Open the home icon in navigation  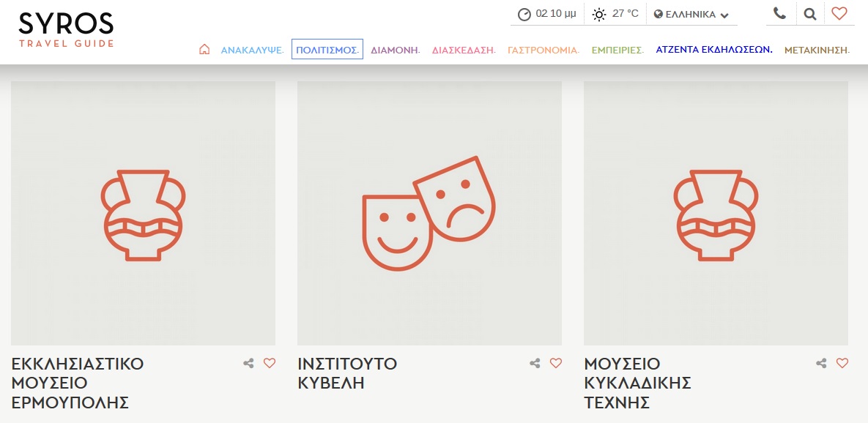tap(204, 49)
